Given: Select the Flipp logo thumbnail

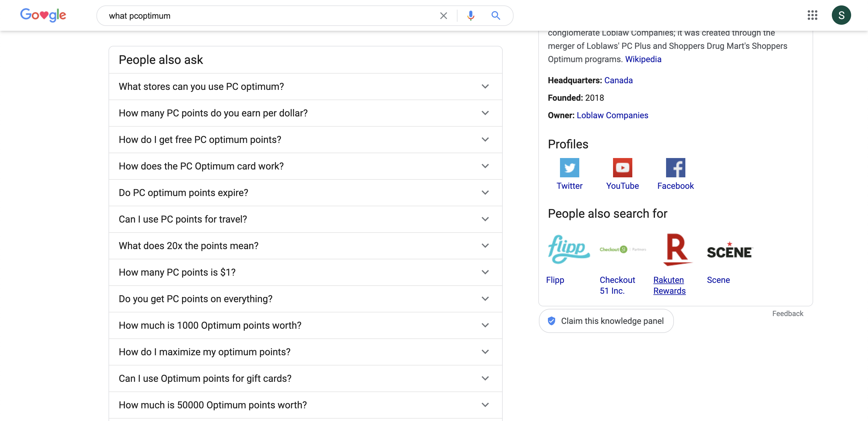Looking at the screenshot, I should pos(568,249).
